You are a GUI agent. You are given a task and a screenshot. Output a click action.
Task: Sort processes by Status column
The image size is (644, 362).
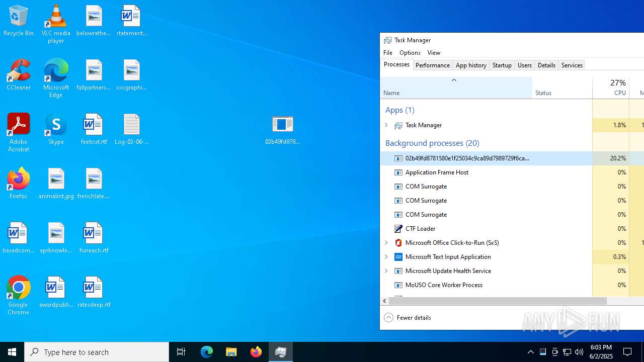[x=562, y=88]
